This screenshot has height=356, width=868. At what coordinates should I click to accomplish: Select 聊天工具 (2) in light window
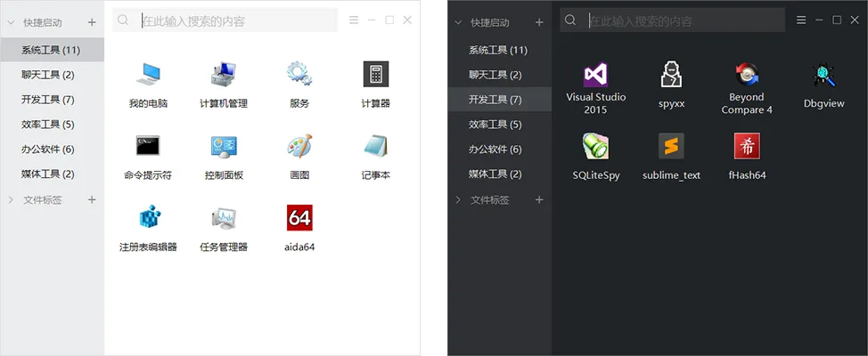52,75
